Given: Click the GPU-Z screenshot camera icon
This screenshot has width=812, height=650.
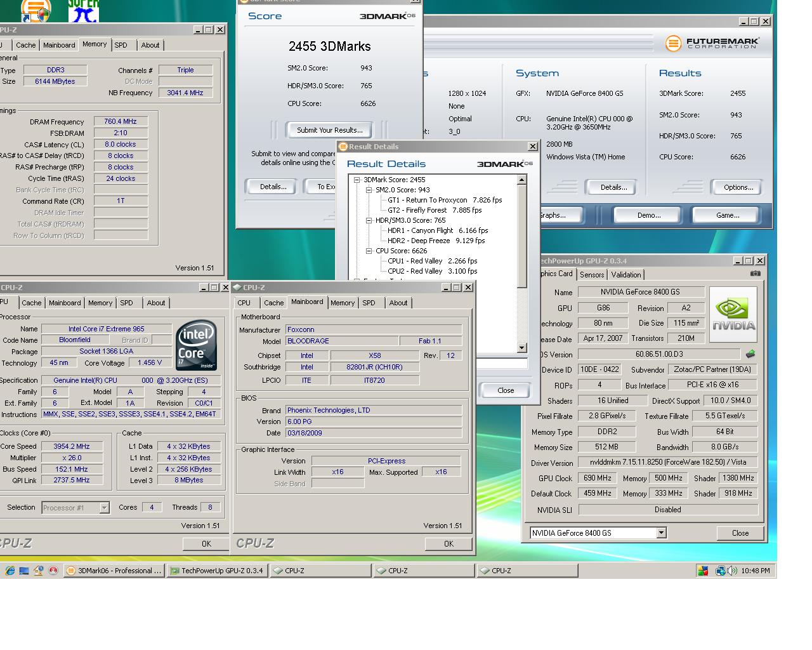Looking at the screenshot, I should (x=755, y=274).
